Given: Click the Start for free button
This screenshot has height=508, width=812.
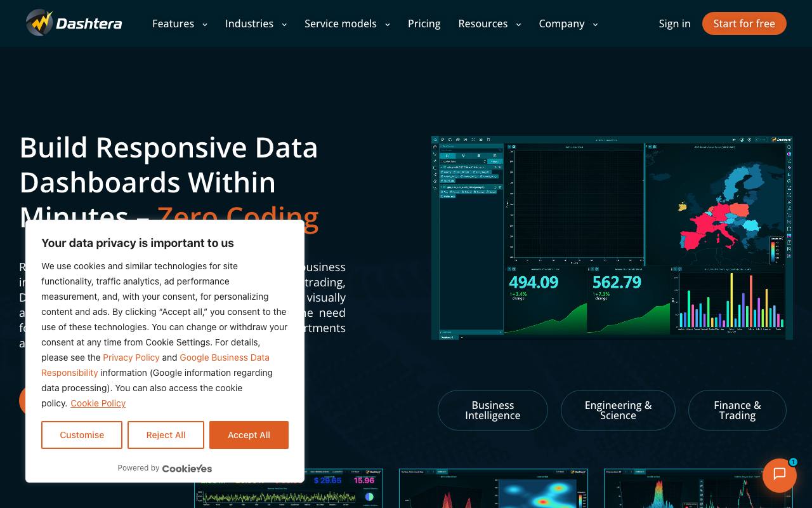Looking at the screenshot, I should (744, 23).
